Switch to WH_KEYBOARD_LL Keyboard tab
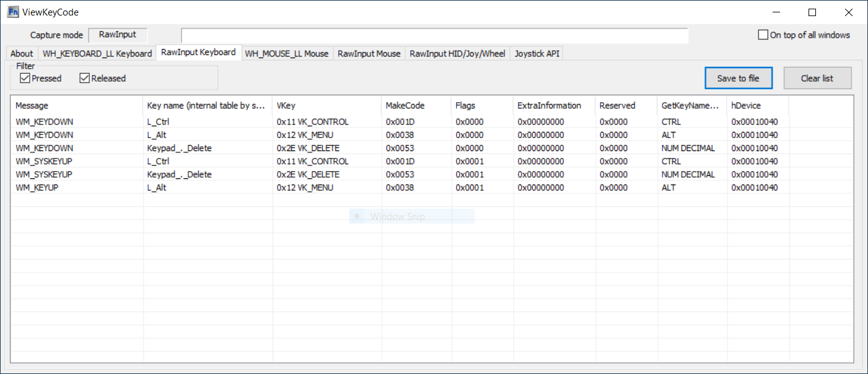Viewport: 868px width, 374px height. [x=97, y=54]
